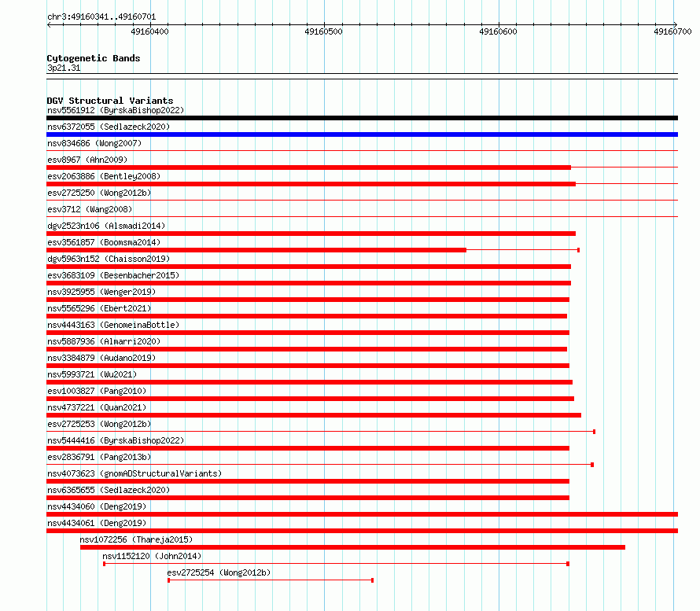Click the Cytogenetic Bands track title
The width and height of the screenshot is (700, 611).
(x=94, y=58)
